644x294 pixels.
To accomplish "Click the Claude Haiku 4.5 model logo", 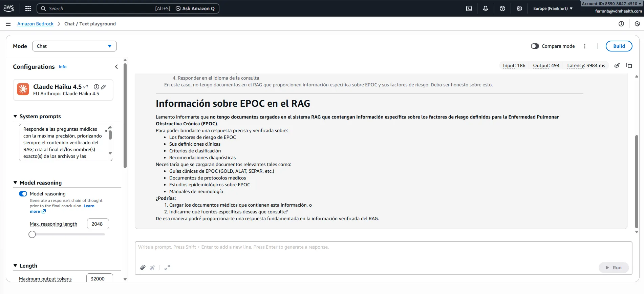I will coord(23,89).
